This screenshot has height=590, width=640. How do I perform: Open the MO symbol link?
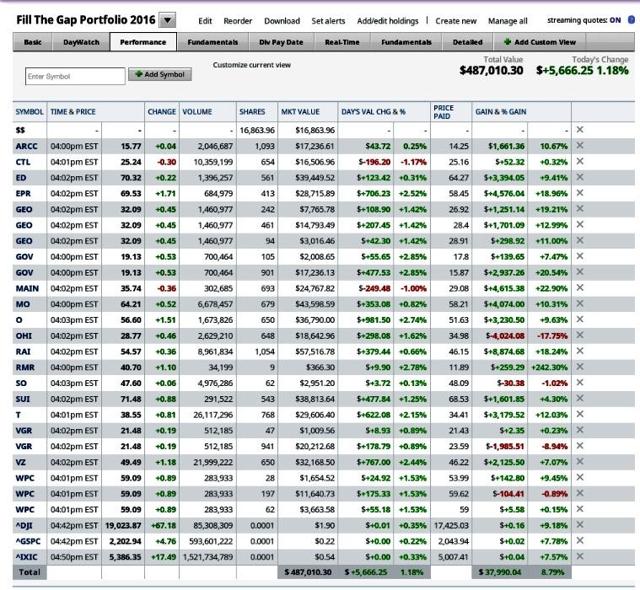pos(22,304)
